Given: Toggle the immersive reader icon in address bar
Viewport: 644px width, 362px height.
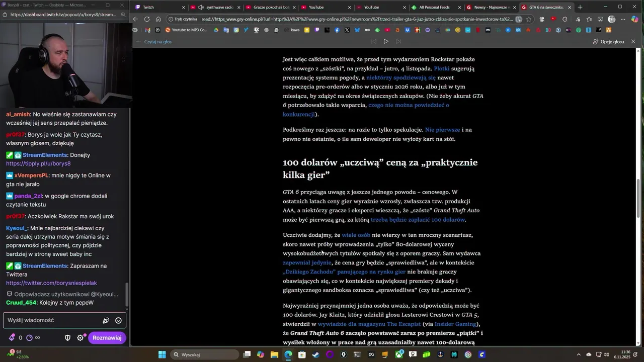Looking at the screenshot, I should click(518, 19).
